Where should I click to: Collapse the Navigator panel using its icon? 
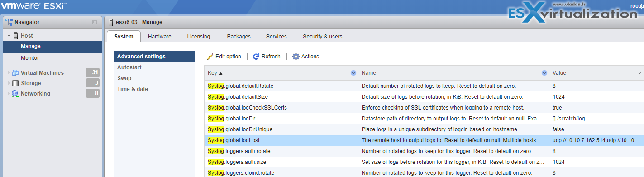click(95, 22)
